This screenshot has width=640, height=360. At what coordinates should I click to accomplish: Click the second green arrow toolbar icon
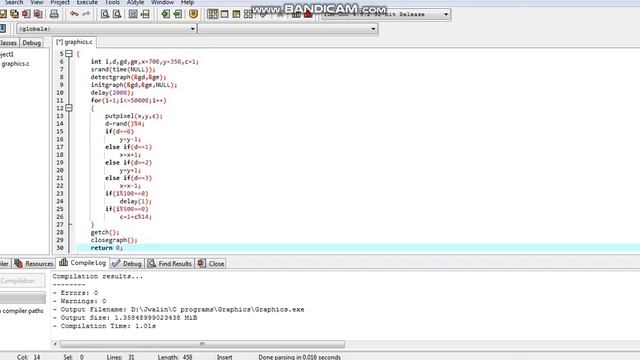pos(178,14)
